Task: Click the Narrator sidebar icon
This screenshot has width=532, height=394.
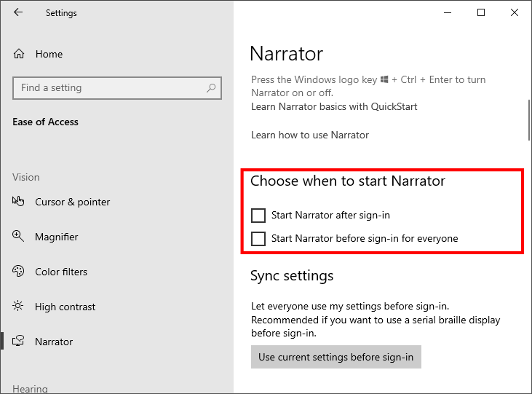Action: tap(19, 342)
